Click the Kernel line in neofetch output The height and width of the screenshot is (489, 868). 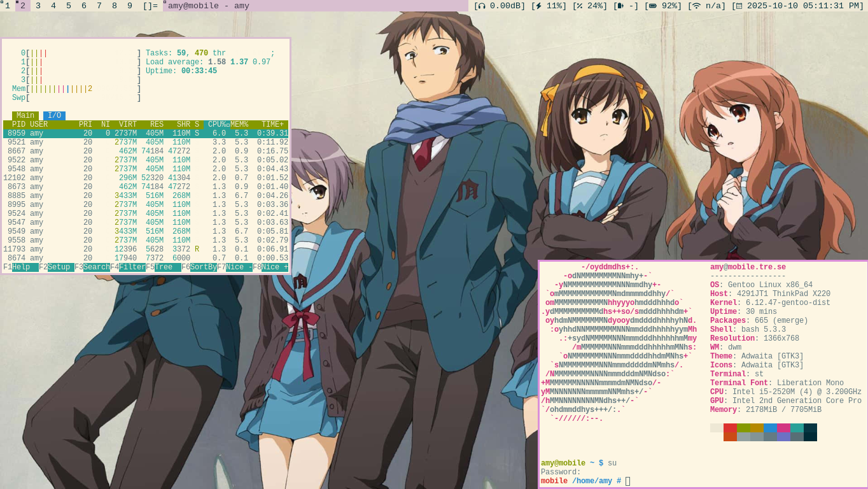pos(770,303)
